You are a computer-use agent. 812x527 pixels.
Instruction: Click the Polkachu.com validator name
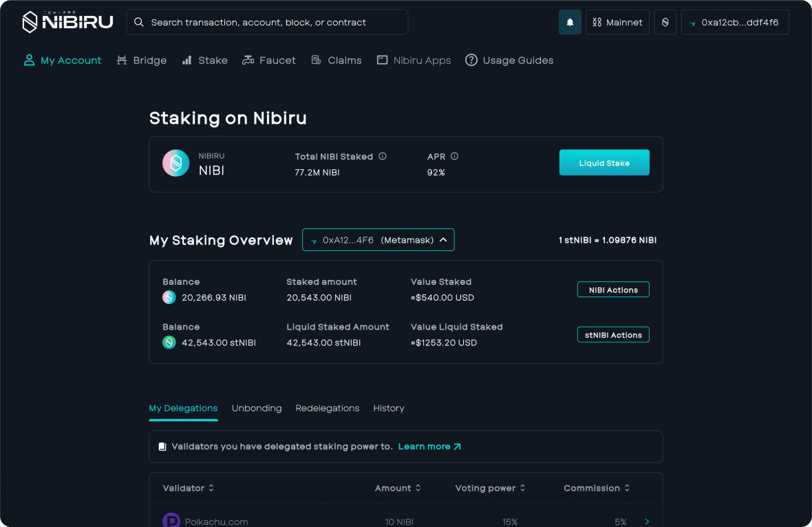pos(217,521)
